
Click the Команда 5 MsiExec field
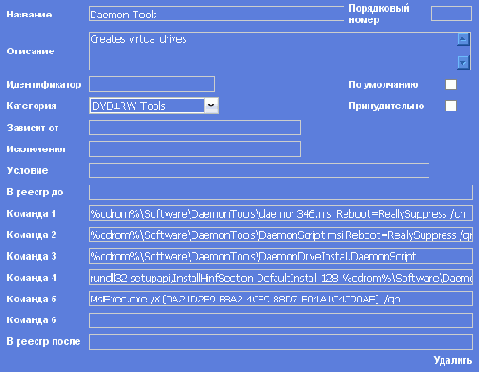[x=281, y=299]
